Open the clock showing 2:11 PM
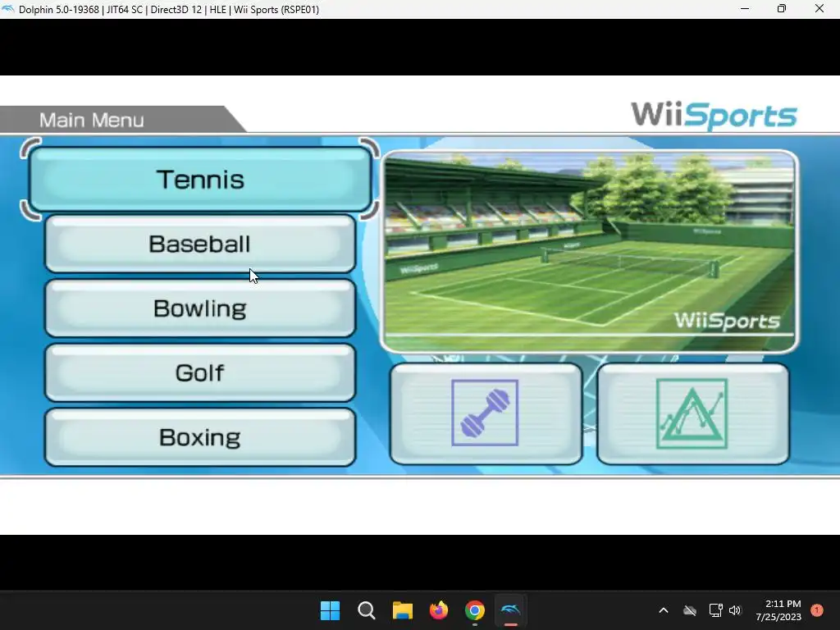Viewport: 840px width, 630px height. pyautogui.click(x=778, y=610)
